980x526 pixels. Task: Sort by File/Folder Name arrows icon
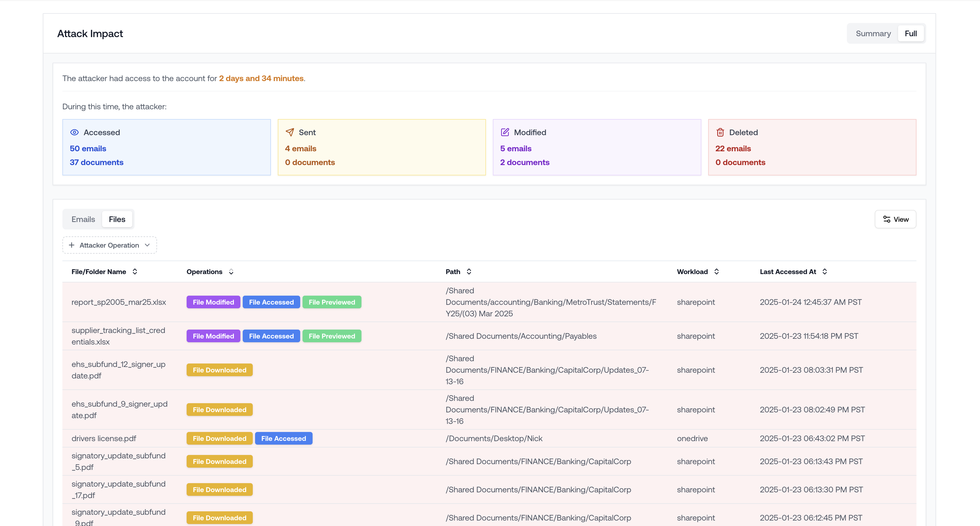[135, 272]
